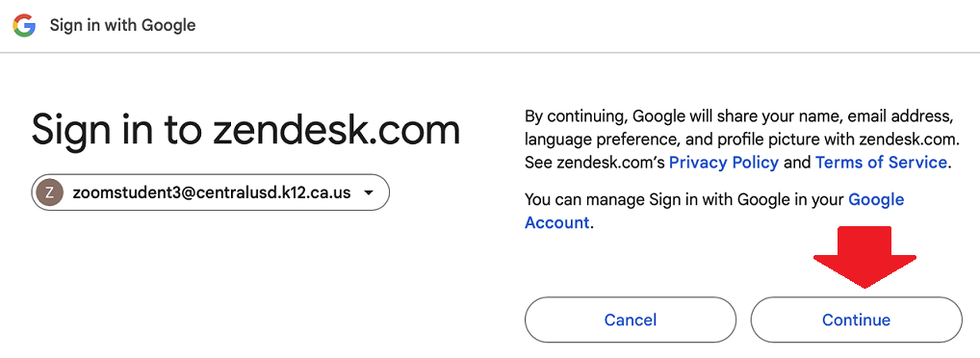This screenshot has width=980, height=358.
Task: Click the zoomstudent3 email address text
Action: pos(212,192)
